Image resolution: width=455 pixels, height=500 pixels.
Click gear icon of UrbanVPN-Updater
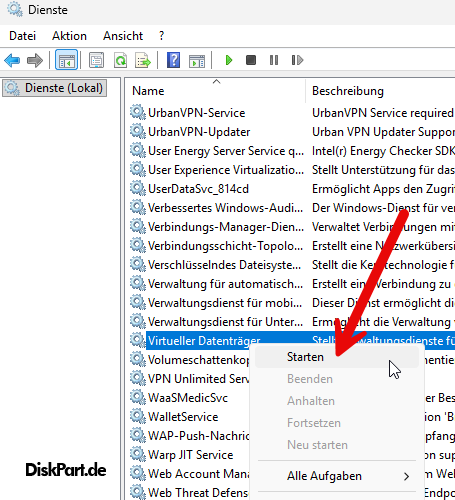[138, 131]
